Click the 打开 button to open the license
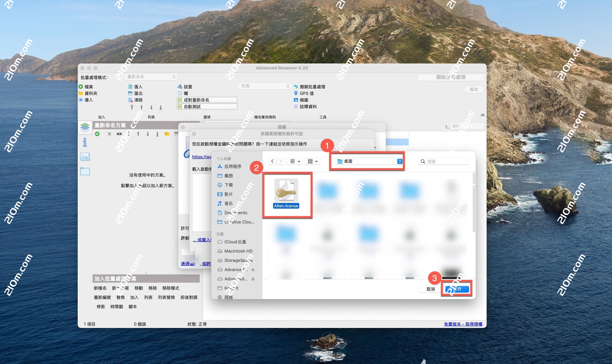The height and width of the screenshot is (364, 612). pyautogui.click(x=457, y=289)
